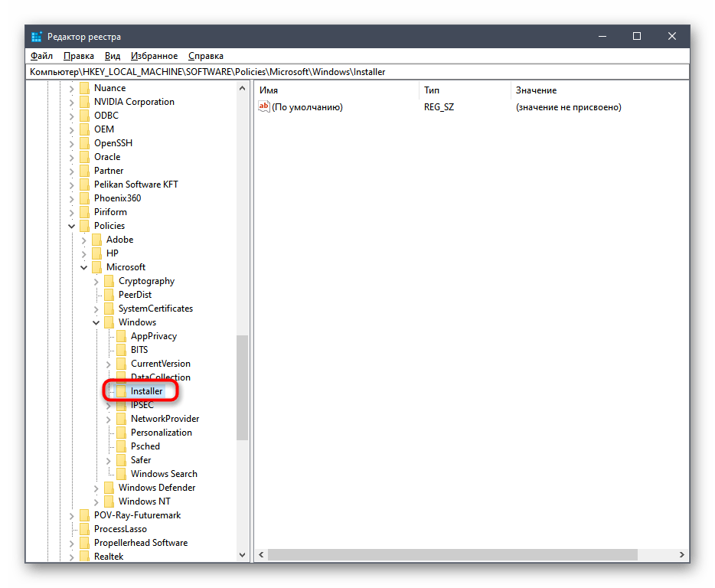The height and width of the screenshot is (588, 715).
Task: Click the string value icon for (По умолчанию)
Action: [x=264, y=106]
